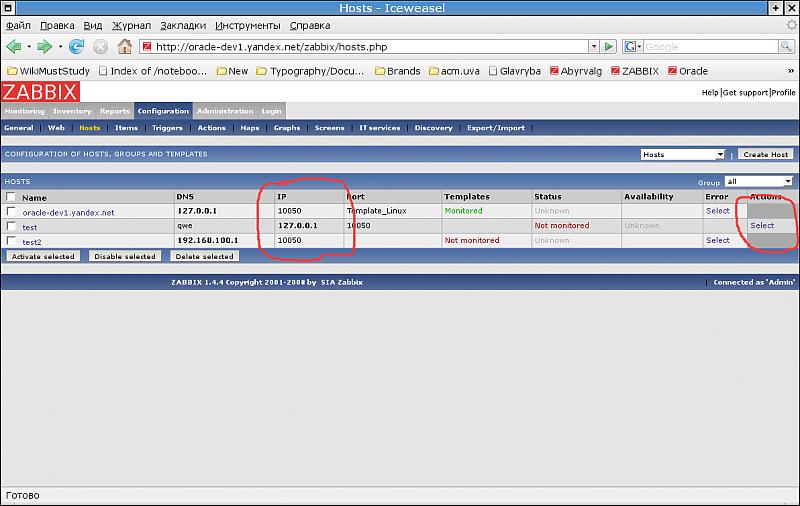Show more bookmarks chevron
The image size is (800, 506).
(791, 71)
